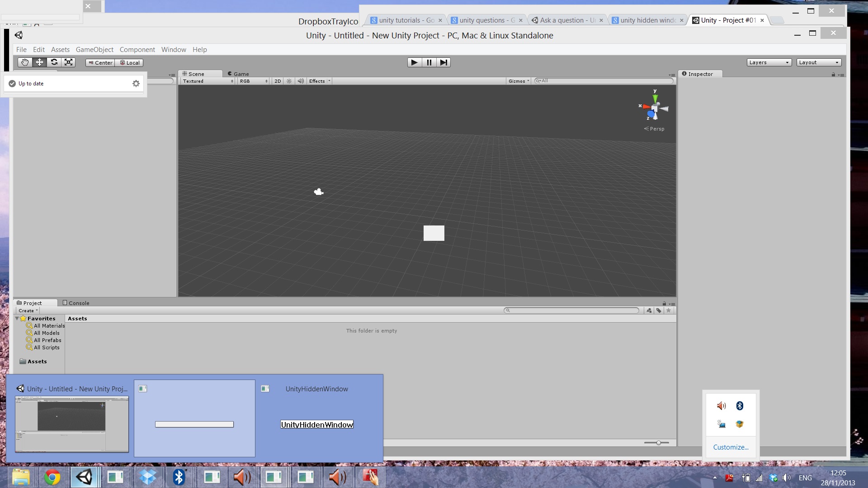
Task: Open the Layers dropdown
Action: click(x=769, y=62)
